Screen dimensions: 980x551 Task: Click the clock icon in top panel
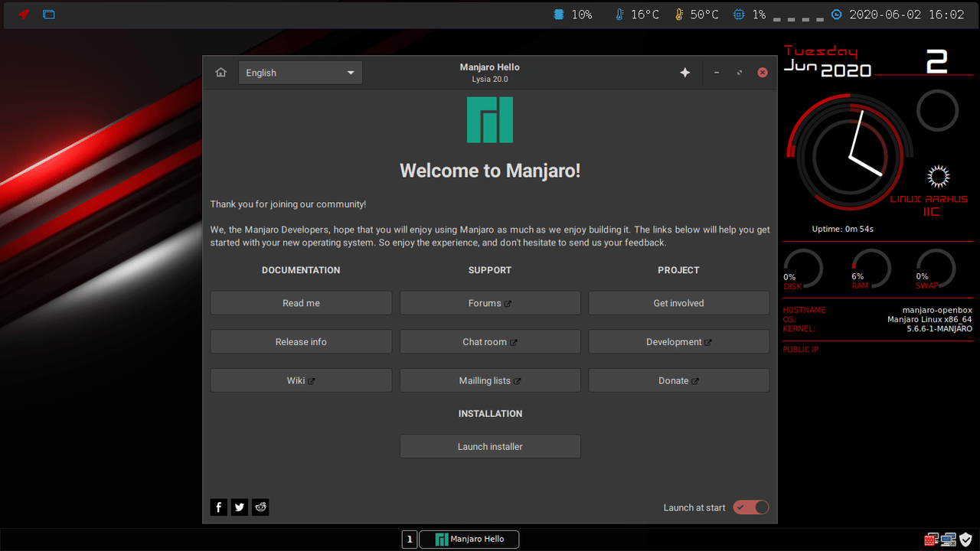point(837,15)
